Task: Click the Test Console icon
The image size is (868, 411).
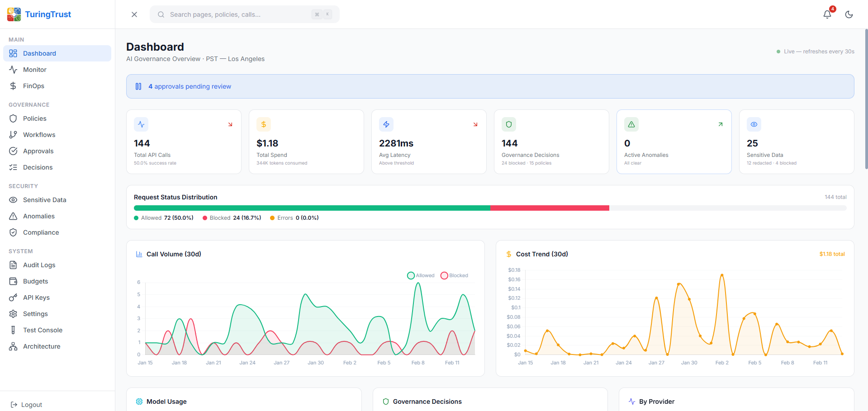Action: [13, 330]
